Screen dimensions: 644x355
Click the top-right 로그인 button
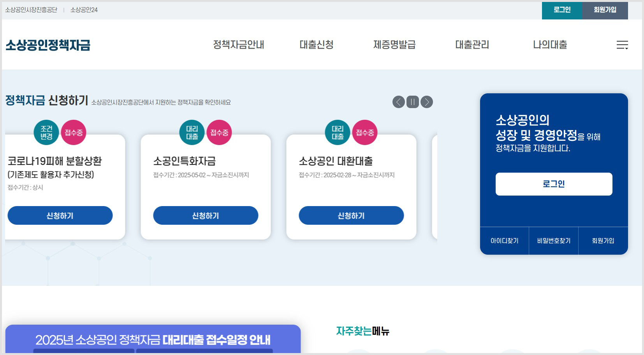tap(562, 10)
